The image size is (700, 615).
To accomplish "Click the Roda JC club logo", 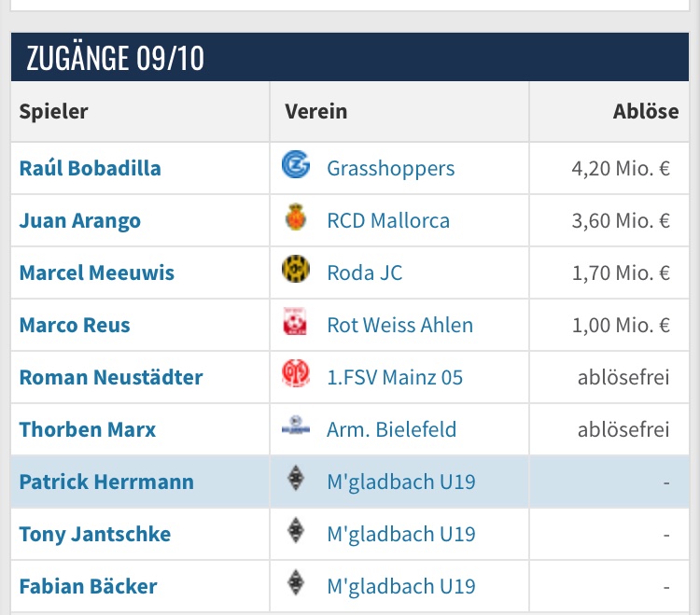I will (x=295, y=273).
